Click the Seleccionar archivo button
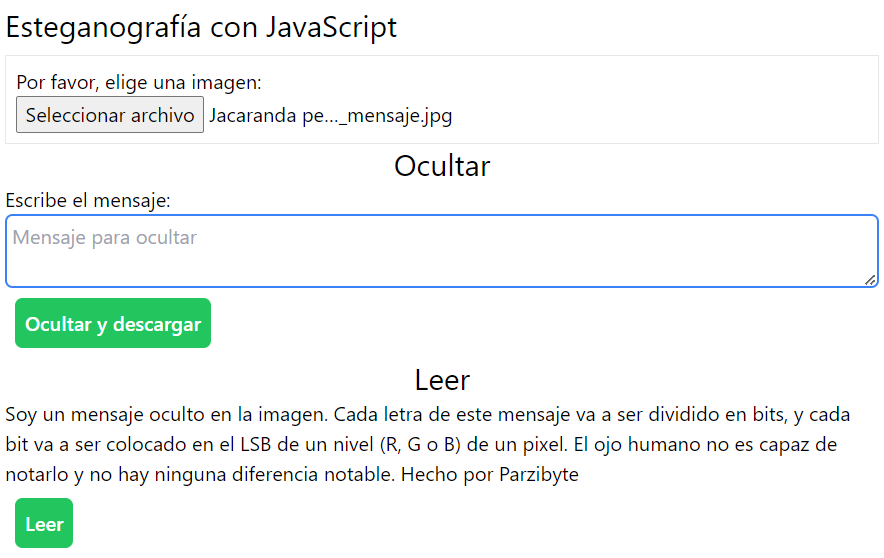 click(110, 115)
